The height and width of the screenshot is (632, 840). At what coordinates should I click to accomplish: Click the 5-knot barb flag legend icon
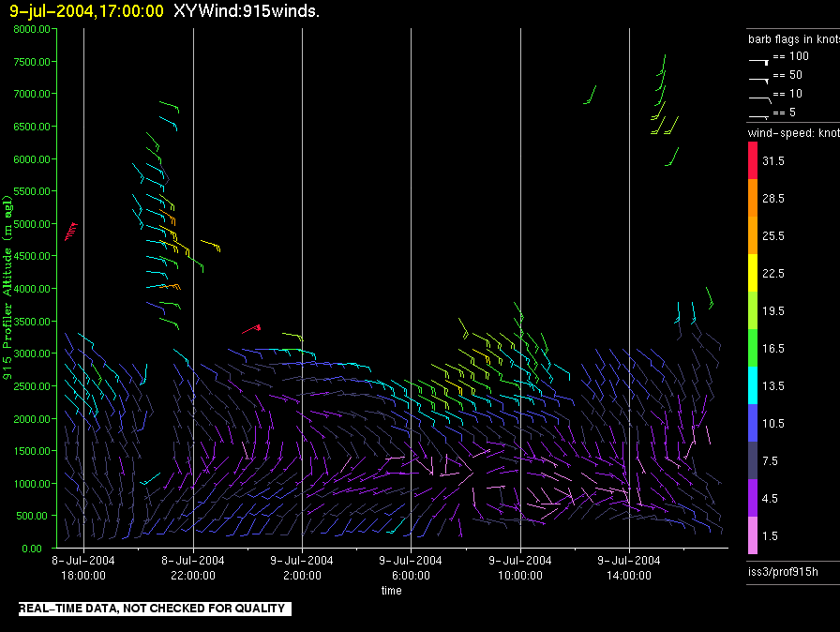coord(758,116)
